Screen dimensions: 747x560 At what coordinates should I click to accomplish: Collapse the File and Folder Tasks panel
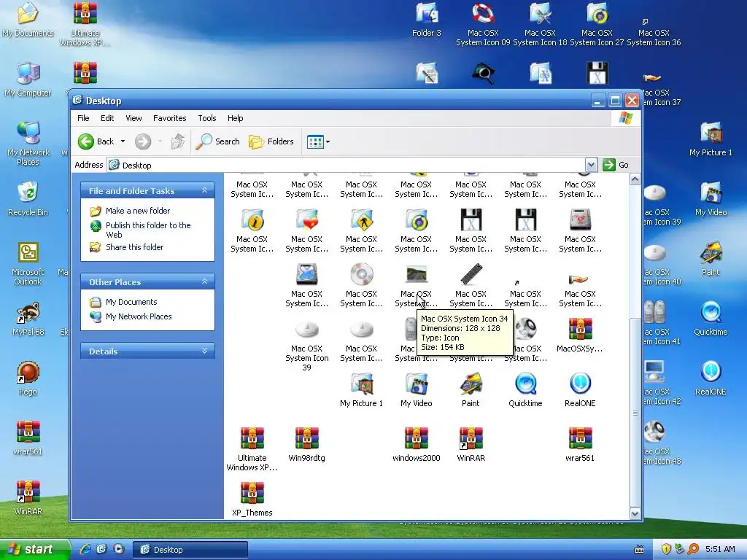pyautogui.click(x=204, y=190)
